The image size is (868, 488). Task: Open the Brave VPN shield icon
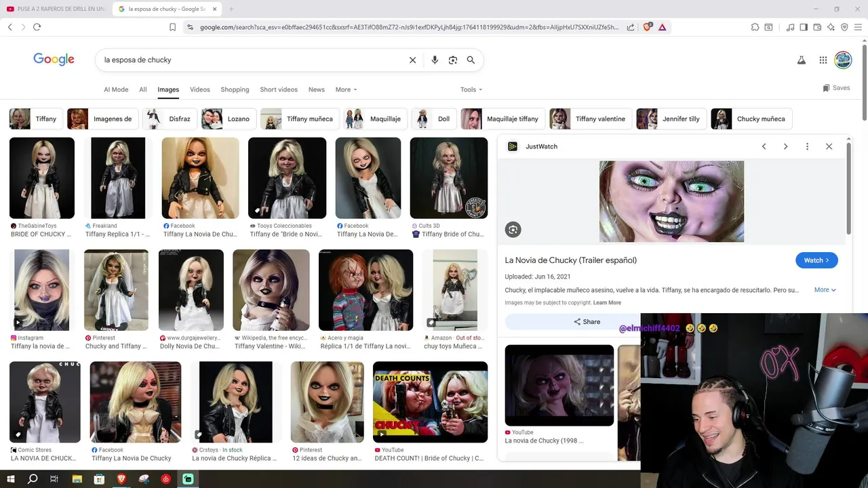(844, 27)
